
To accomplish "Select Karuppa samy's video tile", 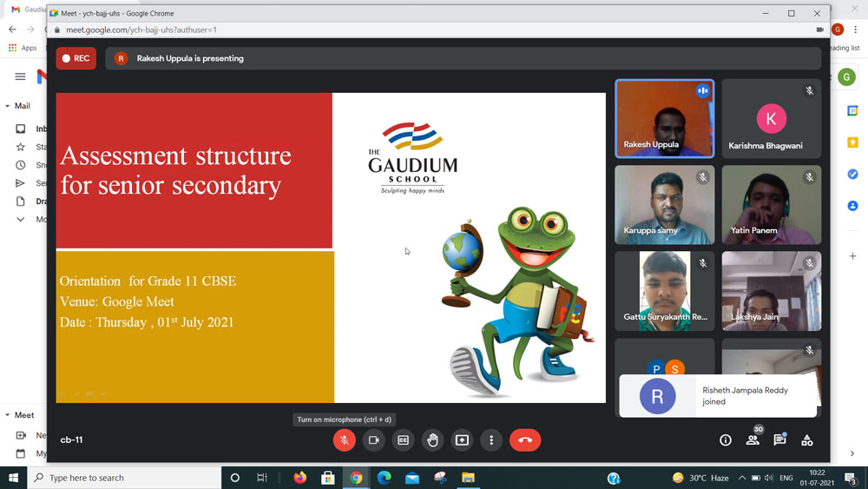I will [x=664, y=205].
